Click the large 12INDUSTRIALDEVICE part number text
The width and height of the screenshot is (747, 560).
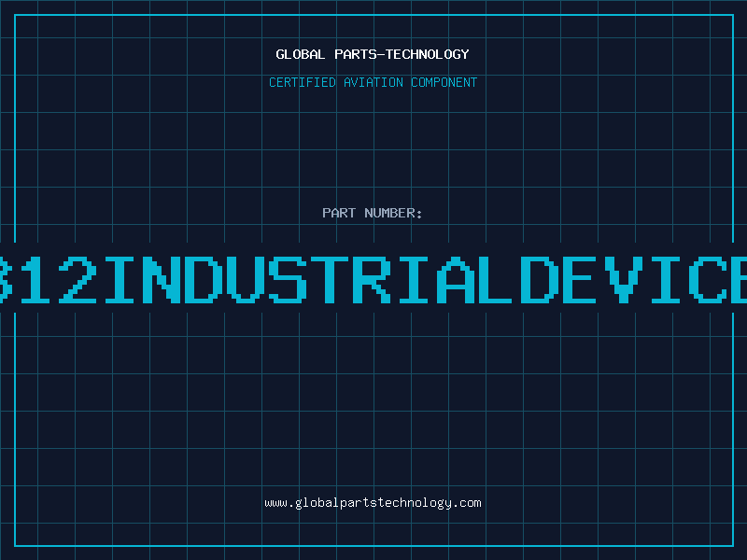[373, 280]
